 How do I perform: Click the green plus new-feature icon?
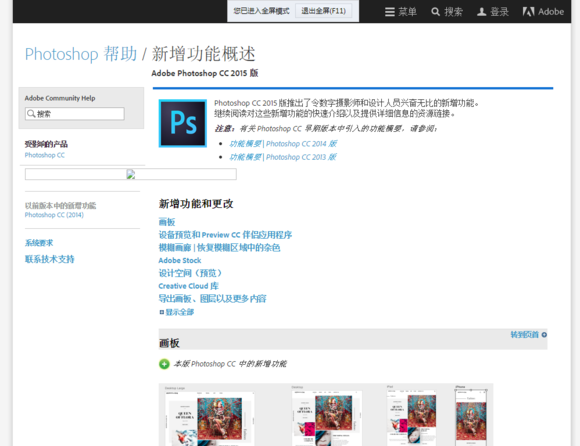pos(164,364)
